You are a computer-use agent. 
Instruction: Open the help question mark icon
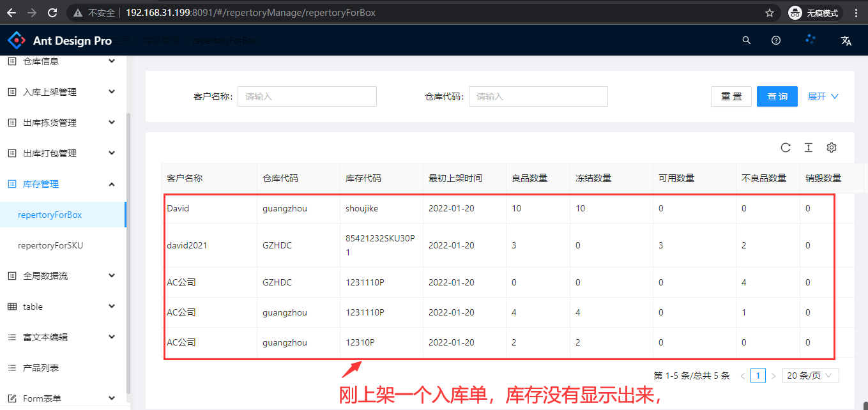pyautogui.click(x=776, y=40)
